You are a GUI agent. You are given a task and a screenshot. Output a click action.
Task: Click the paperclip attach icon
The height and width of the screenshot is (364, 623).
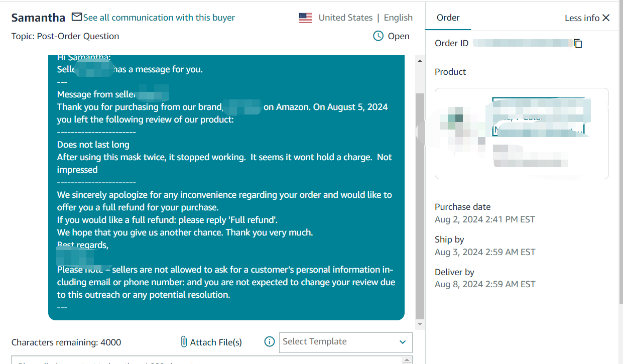[184, 342]
